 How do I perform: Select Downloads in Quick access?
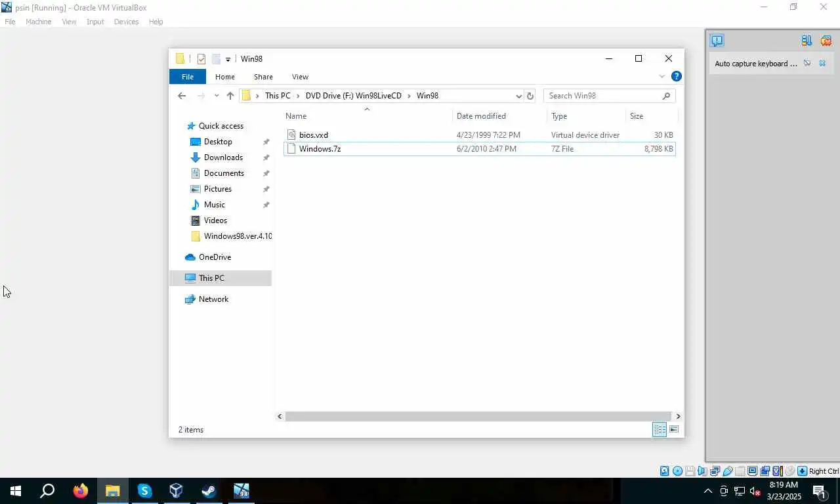click(x=223, y=157)
